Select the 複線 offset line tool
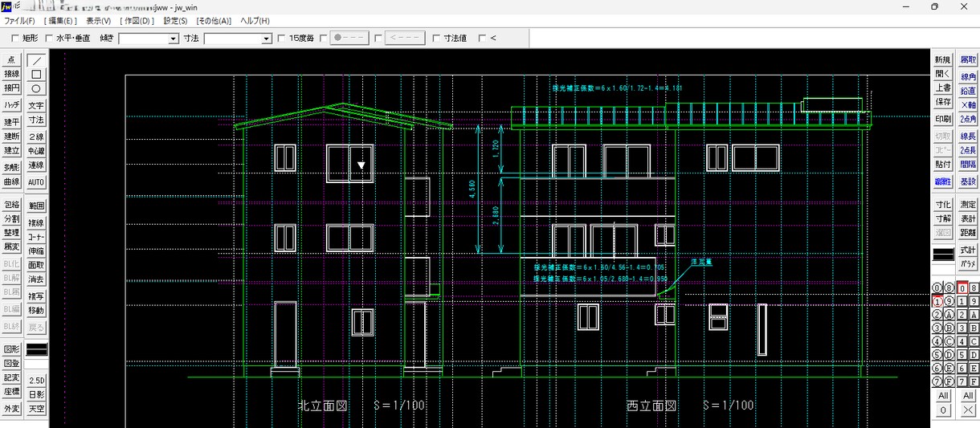 coord(36,222)
